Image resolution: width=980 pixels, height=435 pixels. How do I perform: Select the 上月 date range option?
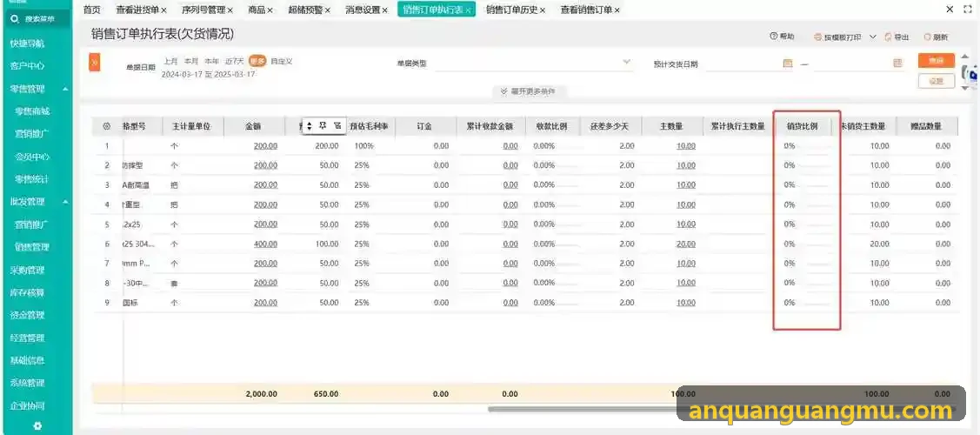tap(170, 61)
